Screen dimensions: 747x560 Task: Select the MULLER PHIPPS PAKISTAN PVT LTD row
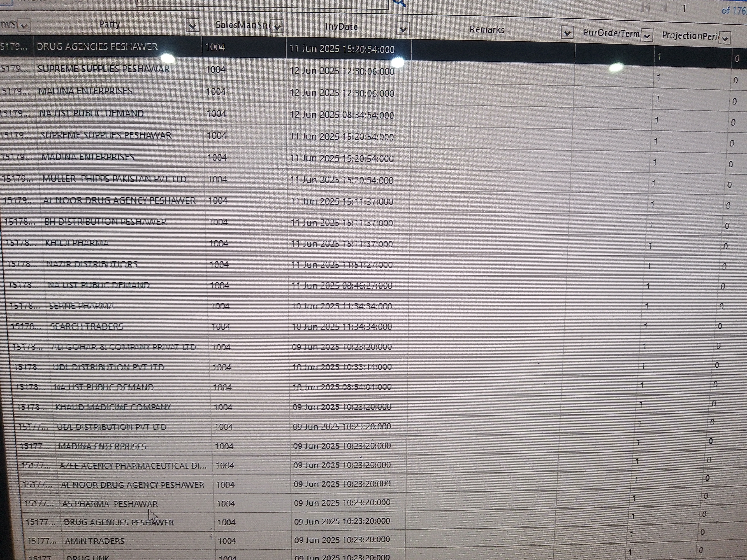pos(114,179)
